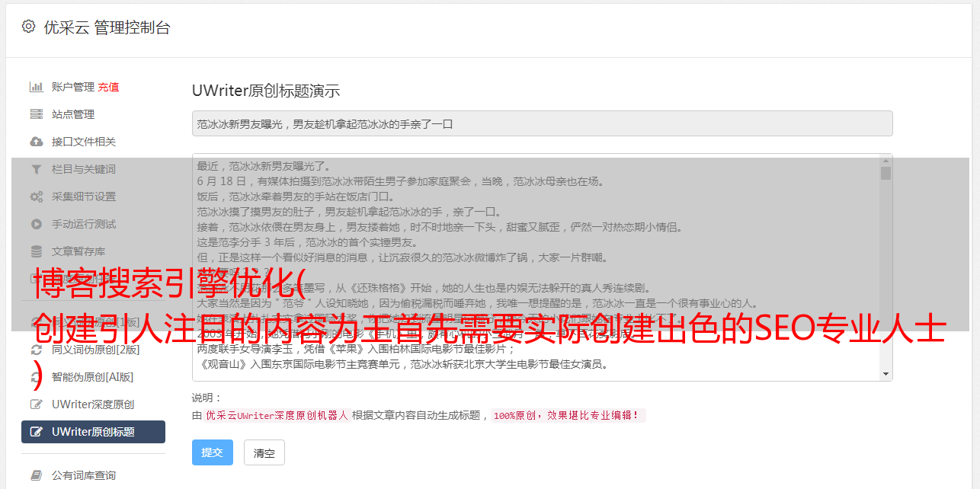
Task: Open the 采集细节设置 gears icon
Action: [x=36, y=197]
